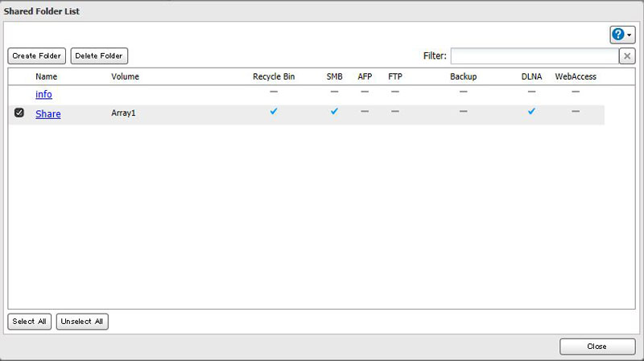Click the AFP column header

tap(365, 76)
